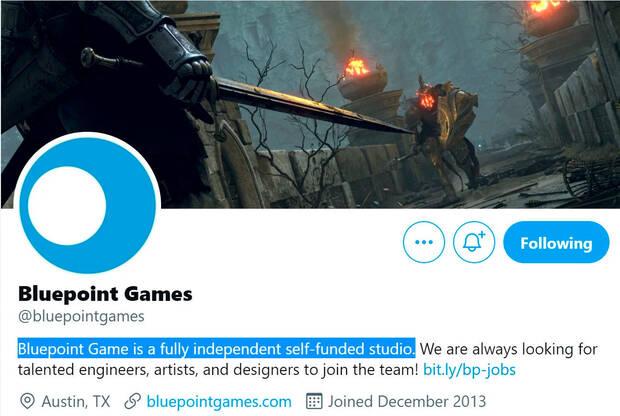The height and width of the screenshot is (416, 620).
Task: Click the white circle inside profile logo
Action: (x=67, y=206)
